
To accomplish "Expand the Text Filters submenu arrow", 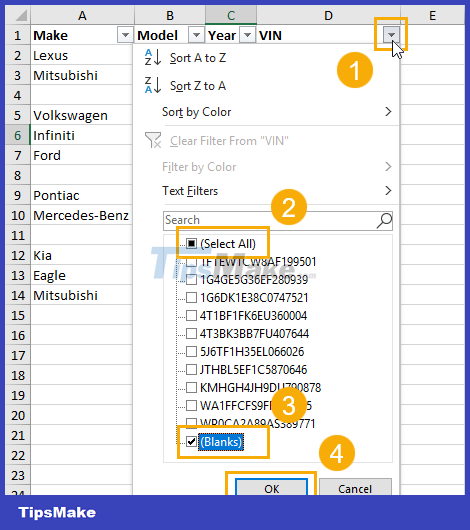I will click(388, 191).
